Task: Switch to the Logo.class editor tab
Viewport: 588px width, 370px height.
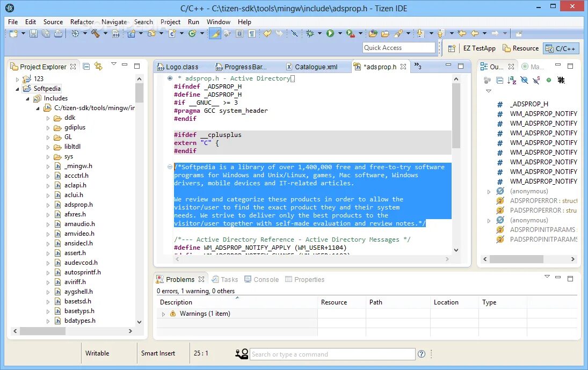Action: (177, 67)
